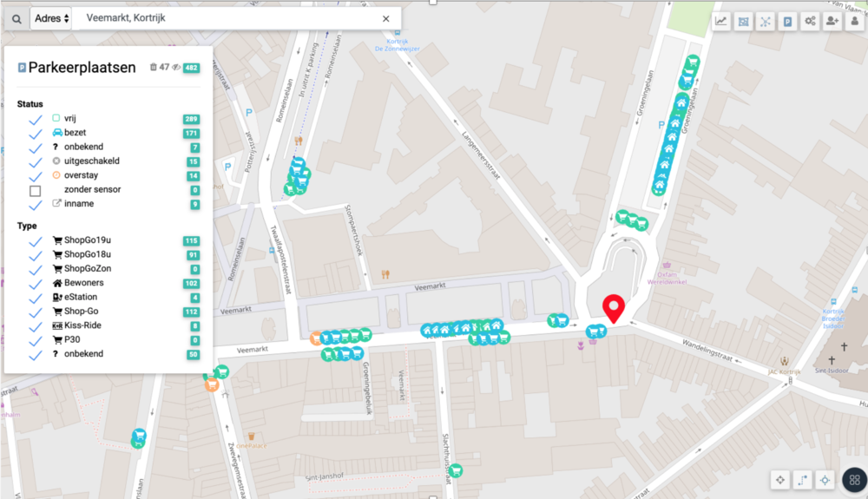Click the network nodes icon in toolbar
Image resolution: width=868 pixels, height=499 pixels.
point(765,22)
